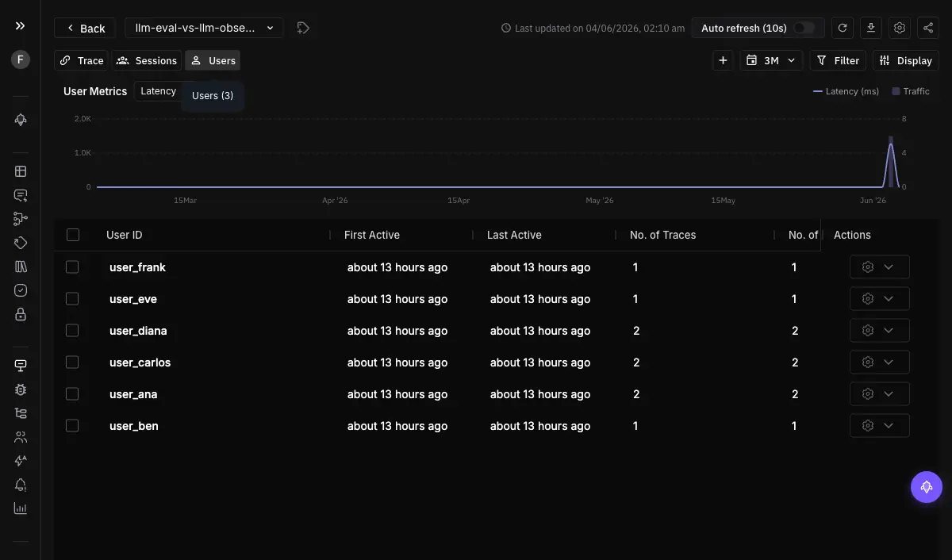Open the bug icon in the sidebar
Image resolution: width=952 pixels, height=560 pixels.
pyautogui.click(x=21, y=389)
